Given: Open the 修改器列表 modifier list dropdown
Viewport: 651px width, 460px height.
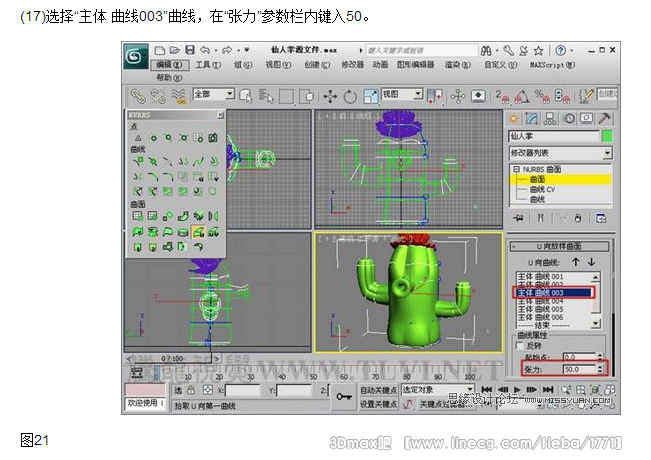Looking at the screenshot, I should coord(560,153).
